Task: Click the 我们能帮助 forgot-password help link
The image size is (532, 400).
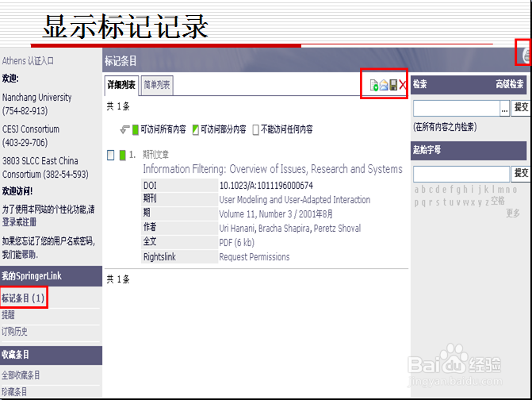Action: (x=20, y=254)
